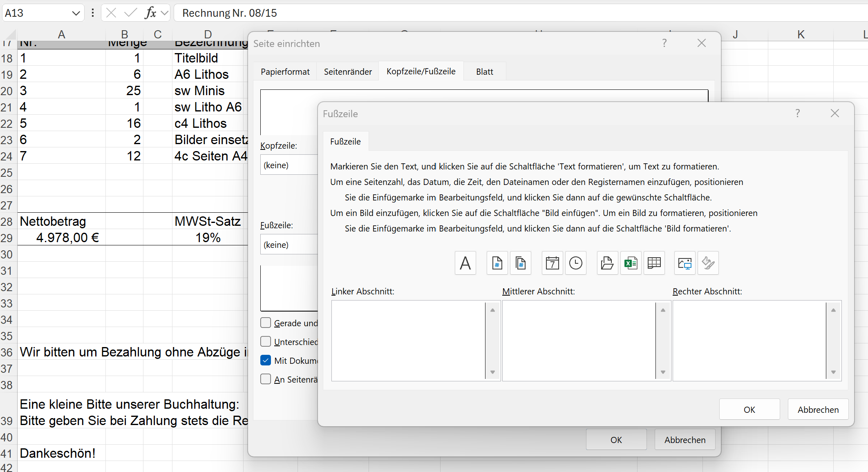Select cell 'c4 Lithos'

(x=208, y=123)
